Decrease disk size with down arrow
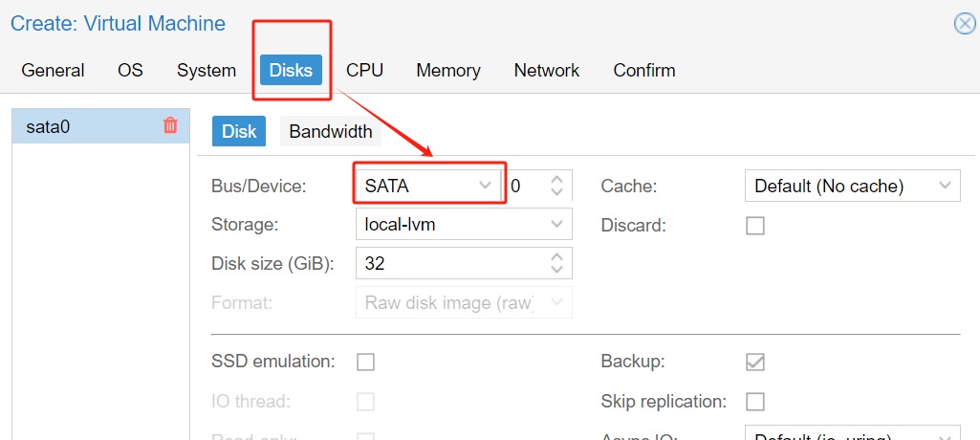This screenshot has width=980, height=440. click(557, 269)
